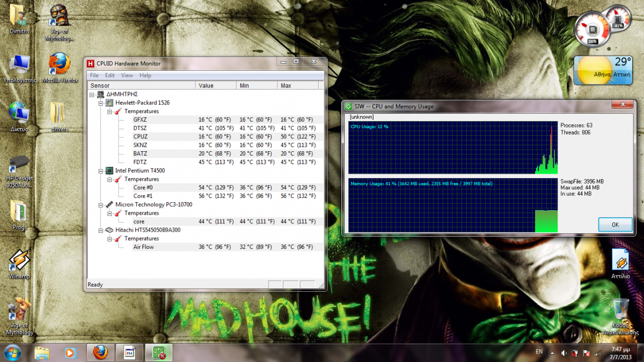Open the Dimitris user folder icon
Viewport: 644px width, 362px height.
tap(19, 19)
